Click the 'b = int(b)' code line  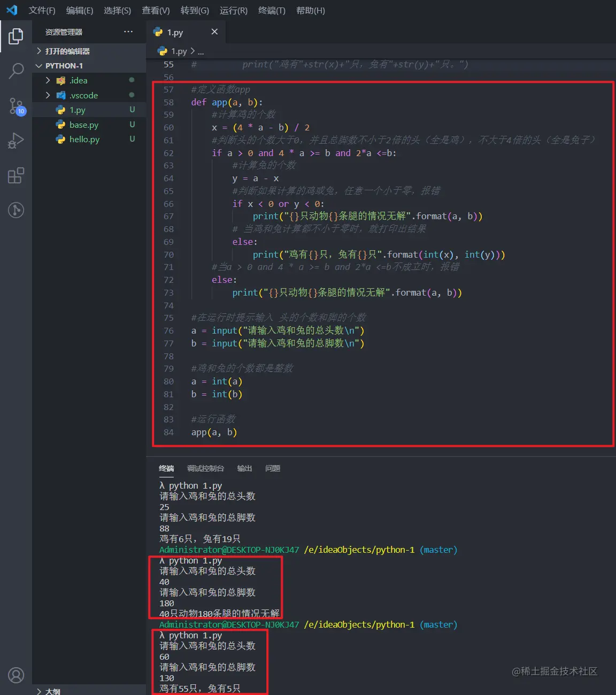(217, 394)
